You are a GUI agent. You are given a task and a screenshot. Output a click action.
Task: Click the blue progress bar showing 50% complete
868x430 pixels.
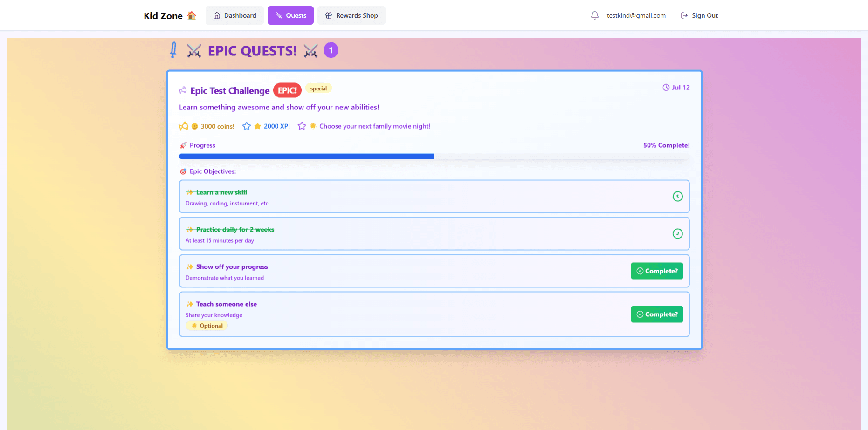coord(306,156)
